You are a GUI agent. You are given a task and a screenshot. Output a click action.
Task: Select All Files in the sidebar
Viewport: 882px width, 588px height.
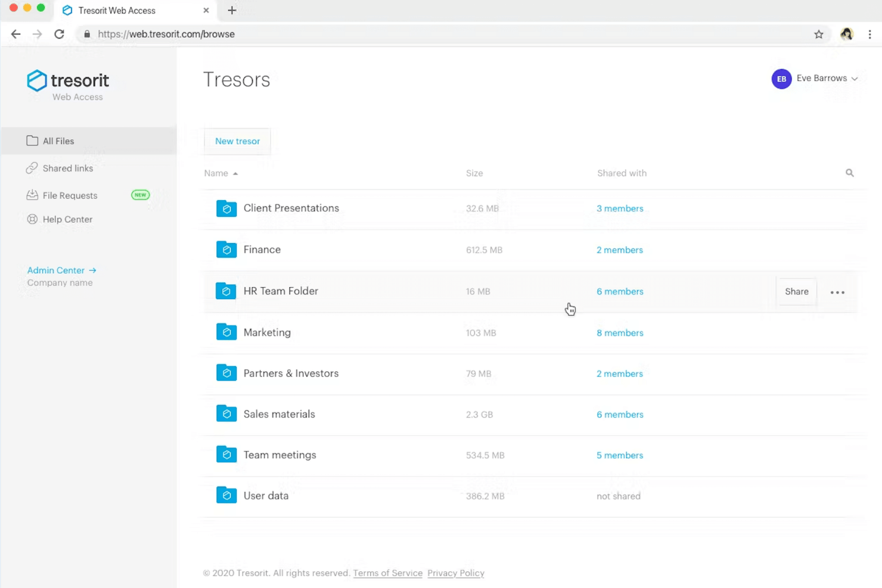tap(88, 141)
